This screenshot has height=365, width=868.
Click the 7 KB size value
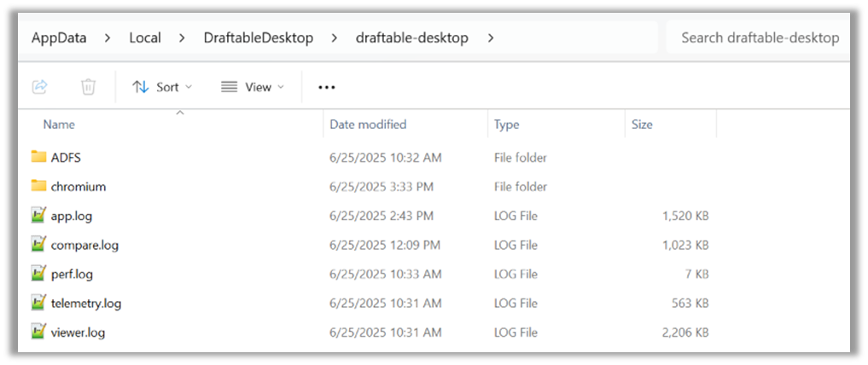[x=696, y=275]
